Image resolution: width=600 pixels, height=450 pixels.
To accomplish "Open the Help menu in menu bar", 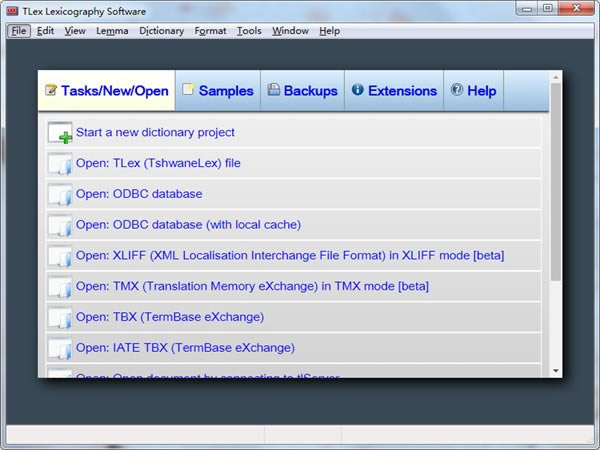I will coord(329,31).
